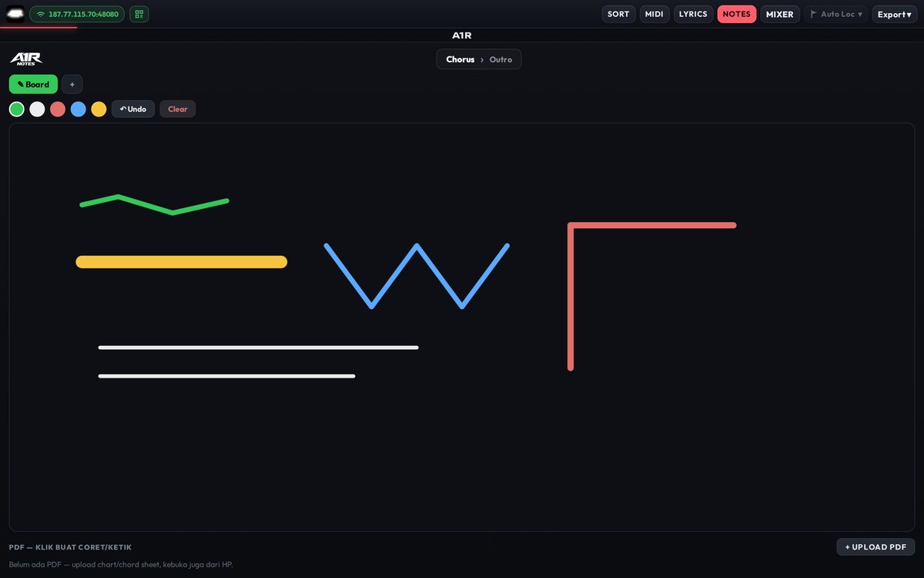924x578 pixels.
Task: Switch to the MIDI view
Action: tap(654, 14)
